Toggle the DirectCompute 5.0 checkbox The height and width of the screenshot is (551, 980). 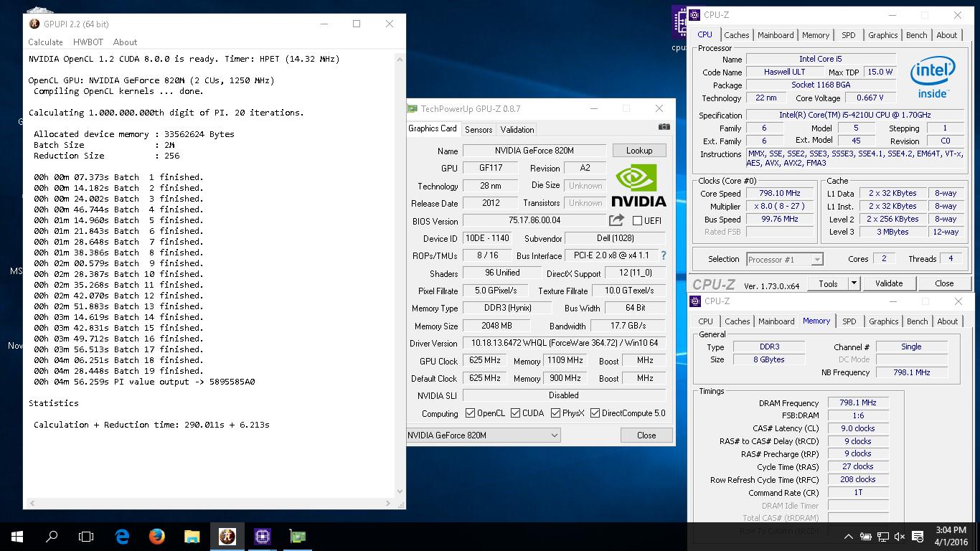pos(595,413)
